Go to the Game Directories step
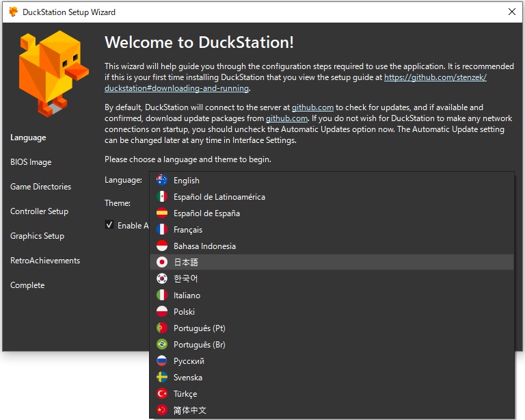This screenshot has width=525, height=420. coord(40,187)
